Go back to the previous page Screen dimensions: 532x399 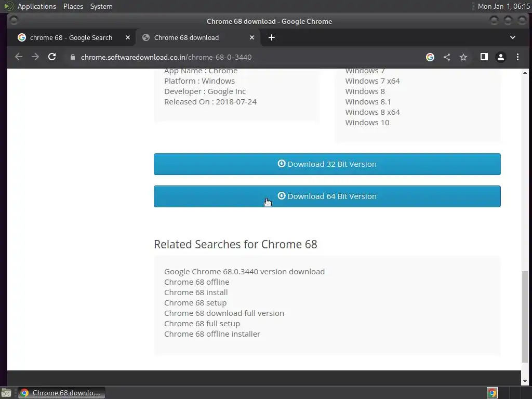[x=19, y=57]
